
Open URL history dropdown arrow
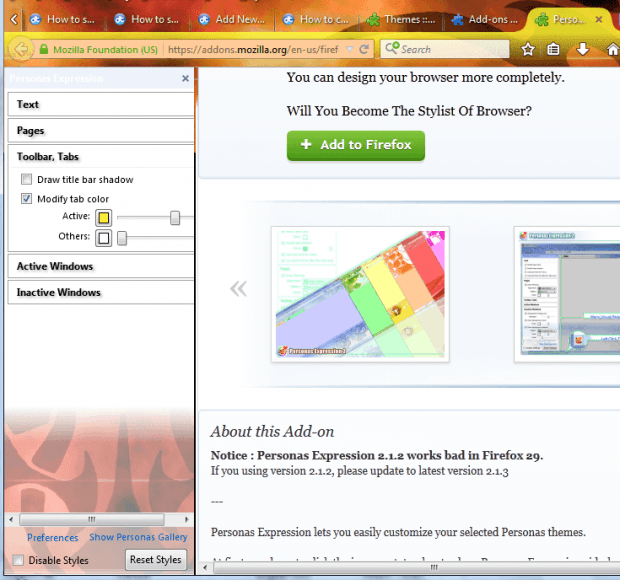pos(350,49)
